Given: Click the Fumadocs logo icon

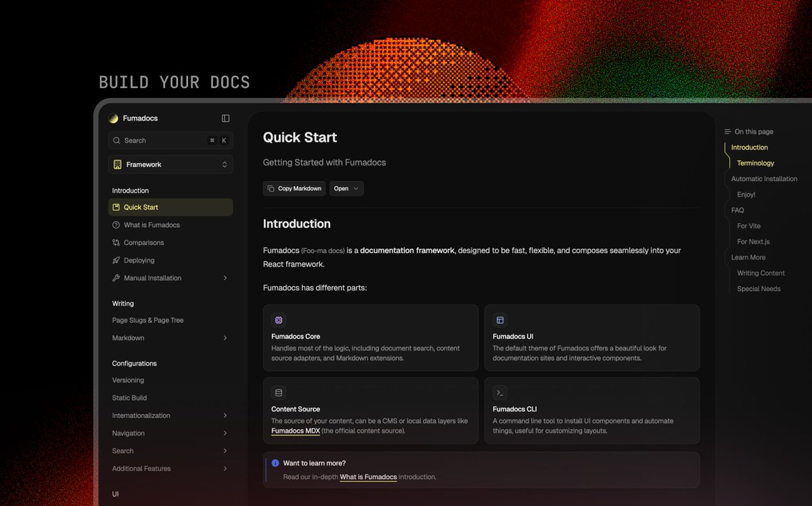Looking at the screenshot, I should [x=113, y=118].
